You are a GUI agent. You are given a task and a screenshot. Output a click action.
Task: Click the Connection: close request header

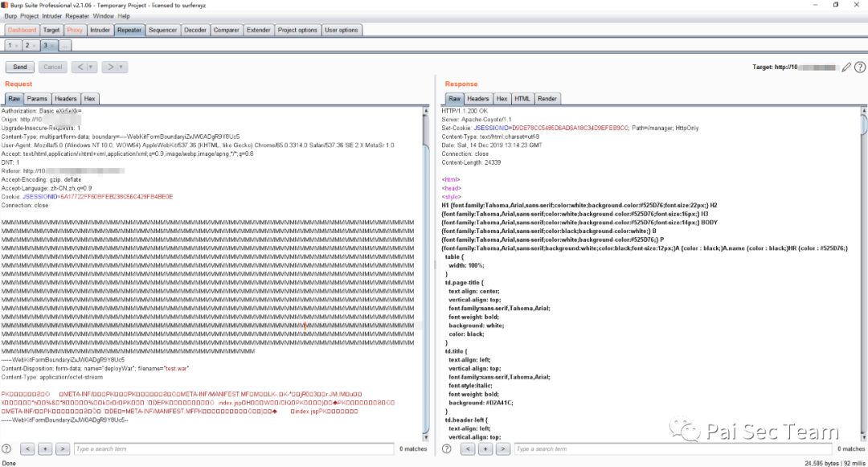tap(25, 205)
